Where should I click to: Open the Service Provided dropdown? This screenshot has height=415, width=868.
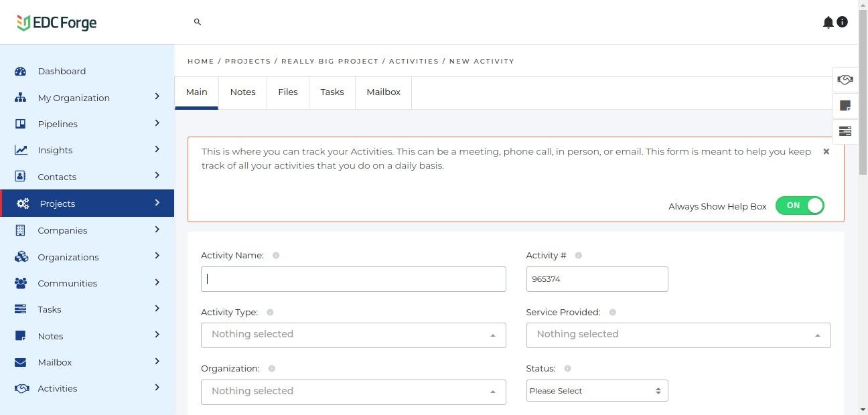(x=678, y=335)
